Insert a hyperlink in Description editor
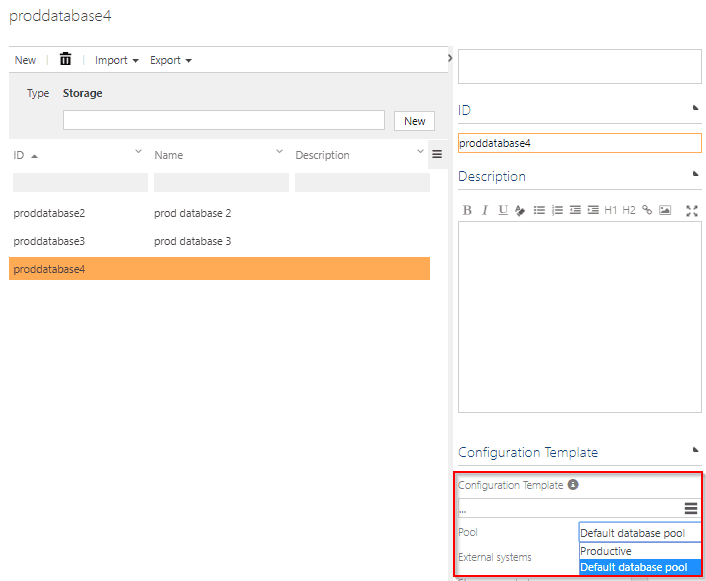The image size is (706, 581). click(647, 210)
